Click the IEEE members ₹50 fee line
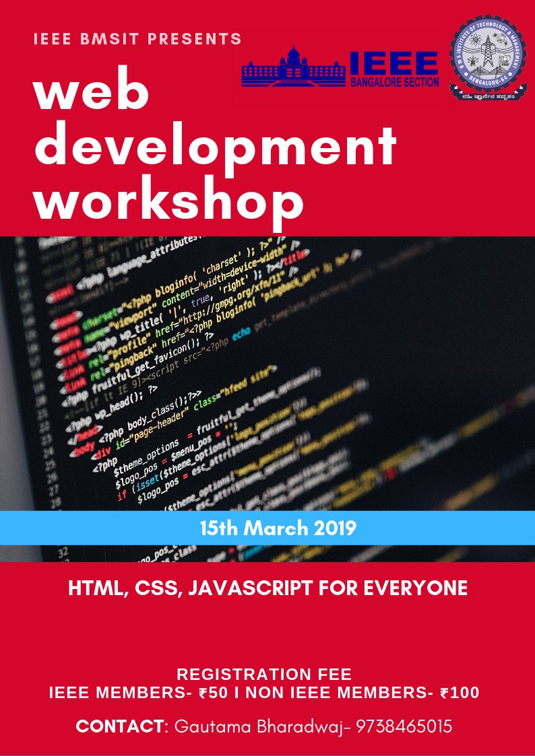The height and width of the screenshot is (756, 535). [264, 693]
